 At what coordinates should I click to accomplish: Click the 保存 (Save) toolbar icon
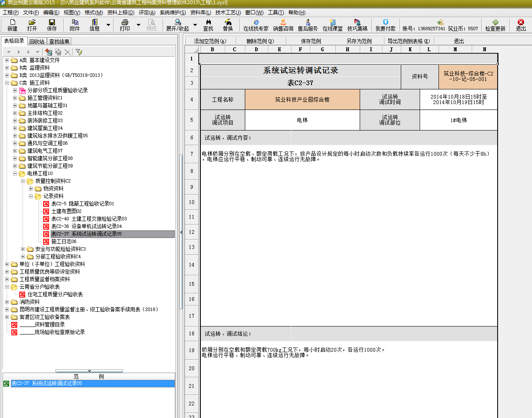52,25
